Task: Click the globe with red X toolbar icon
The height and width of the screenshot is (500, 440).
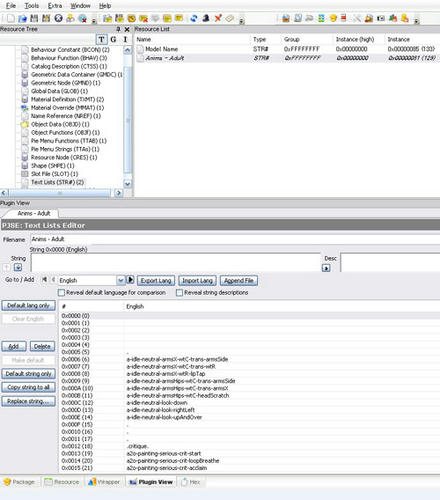Action: (82, 18)
